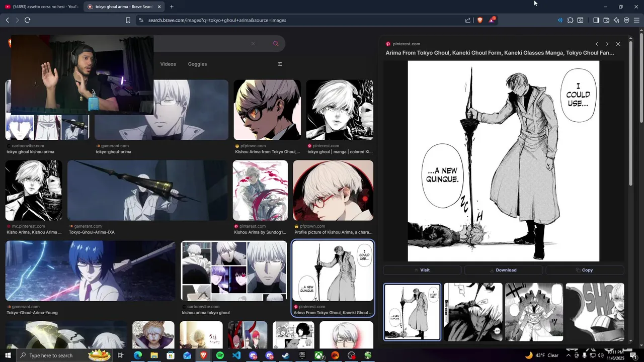Reload the current page
This screenshot has width=644, height=362.
coord(27,20)
